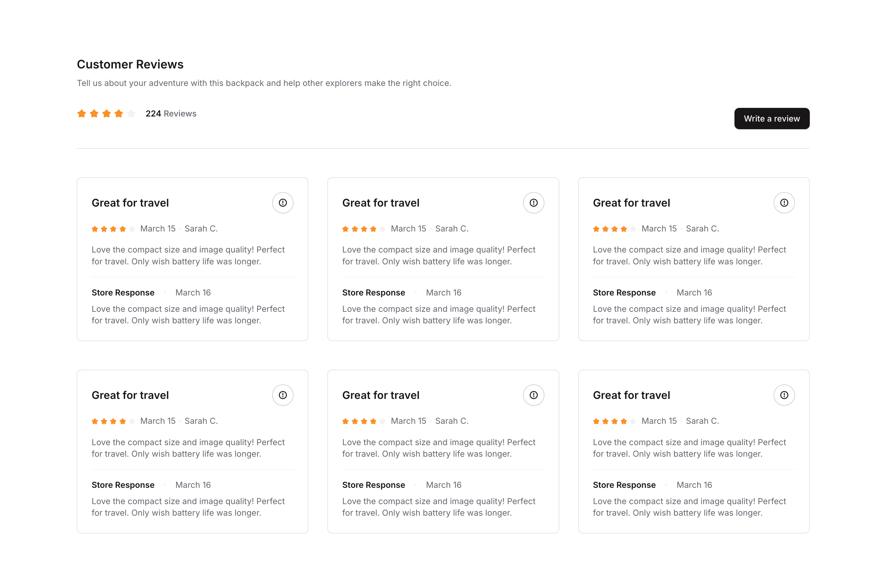Select the top-middle "Great for travel" review title
Image resolution: width=886 pixels, height=588 pixels.
click(x=381, y=203)
